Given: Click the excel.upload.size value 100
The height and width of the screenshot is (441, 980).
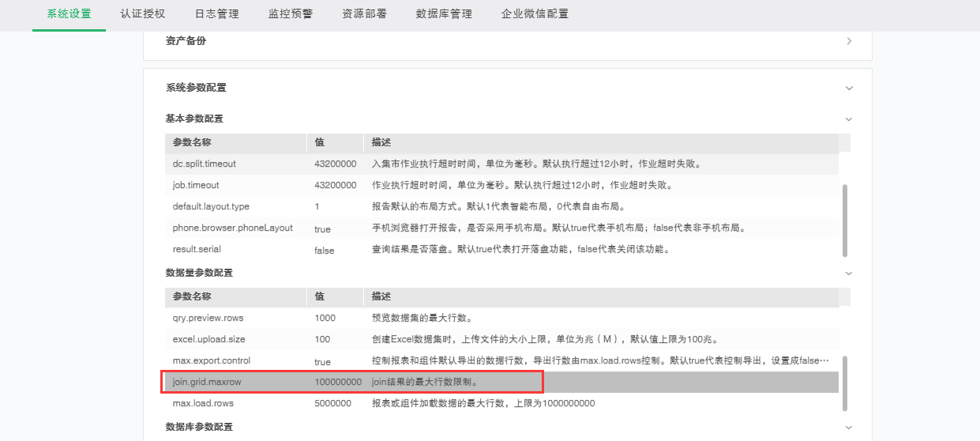Looking at the screenshot, I should 322,340.
